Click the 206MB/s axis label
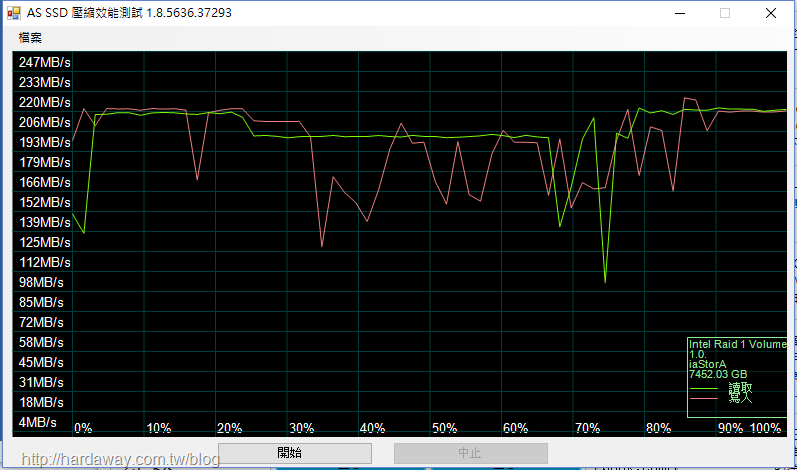Viewport: 797px width, 470px height. [x=45, y=122]
